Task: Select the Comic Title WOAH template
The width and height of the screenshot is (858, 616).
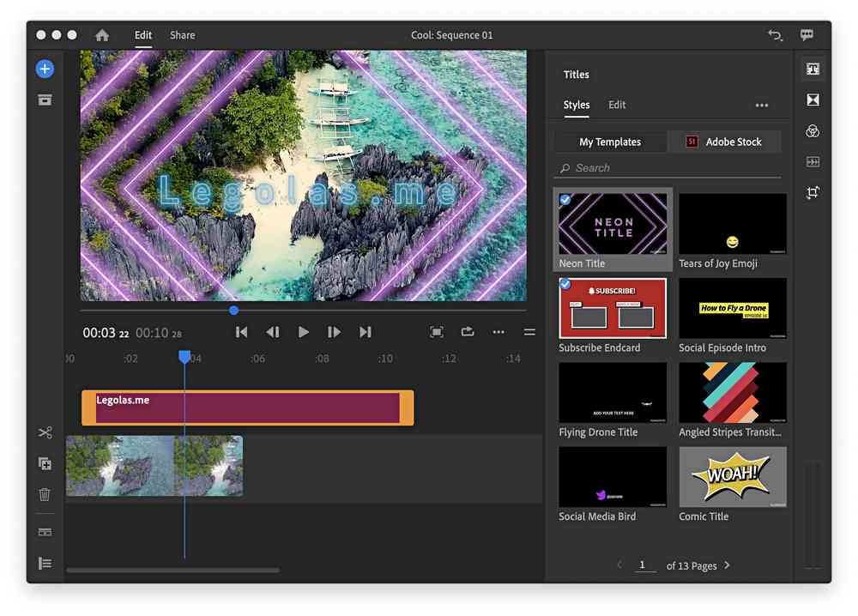Action: point(733,476)
